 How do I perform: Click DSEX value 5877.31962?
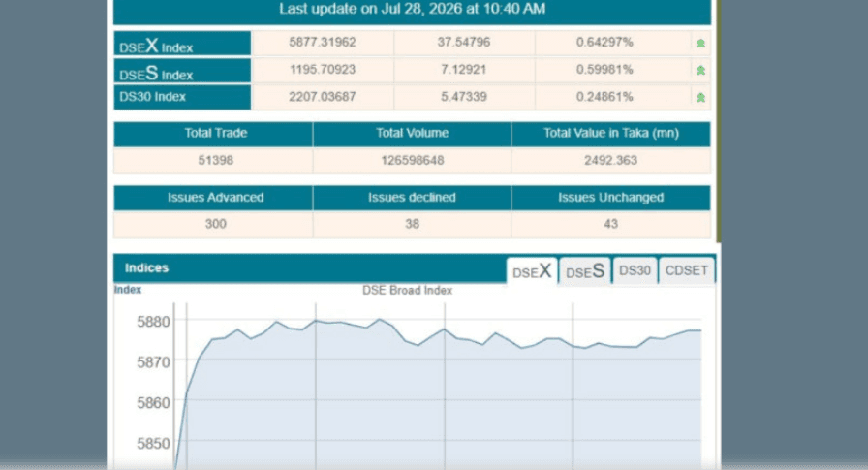pyautogui.click(x=323, y=42)
